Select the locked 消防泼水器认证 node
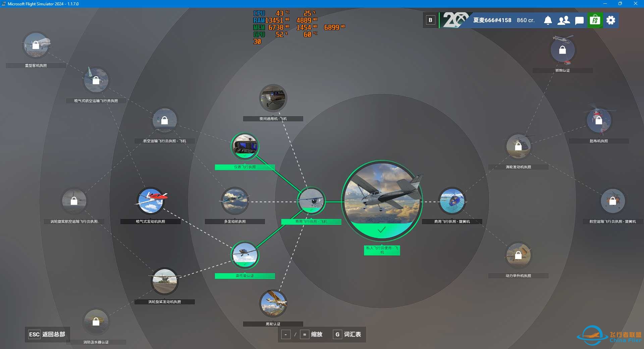This screenshot has width=644, height=349. click(x=96, y=321)
